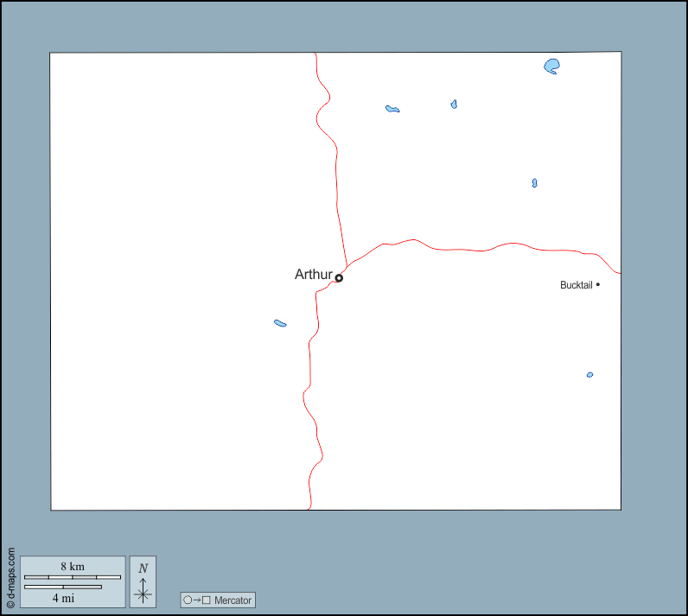Screen dimensions: 688x616
Task: Click the Bucktail black dot marker
Action: pyautogui.click(x=598, y=284)
